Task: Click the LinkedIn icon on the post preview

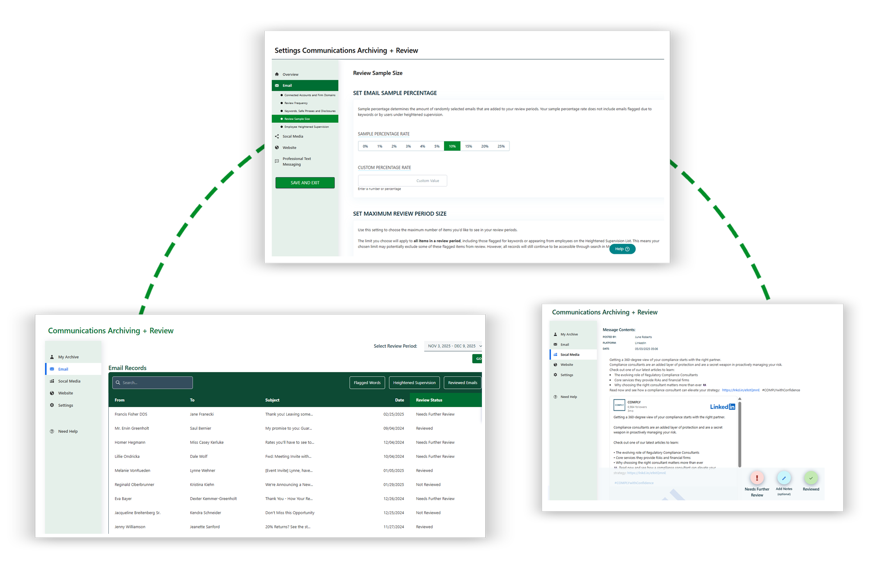Action: point(722,406)
